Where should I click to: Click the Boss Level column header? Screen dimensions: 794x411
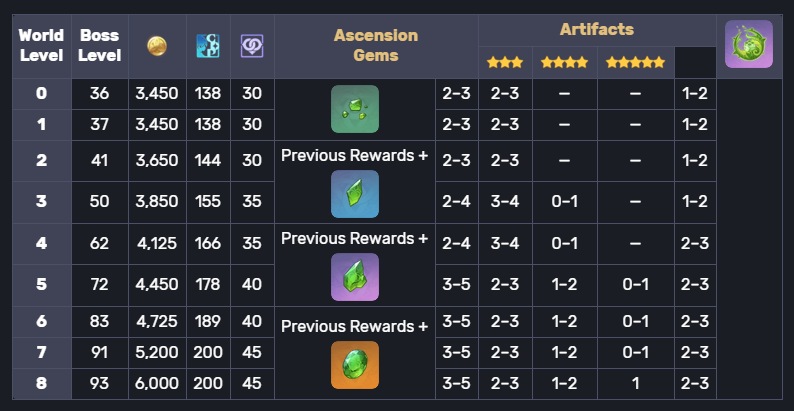point(100,46)
